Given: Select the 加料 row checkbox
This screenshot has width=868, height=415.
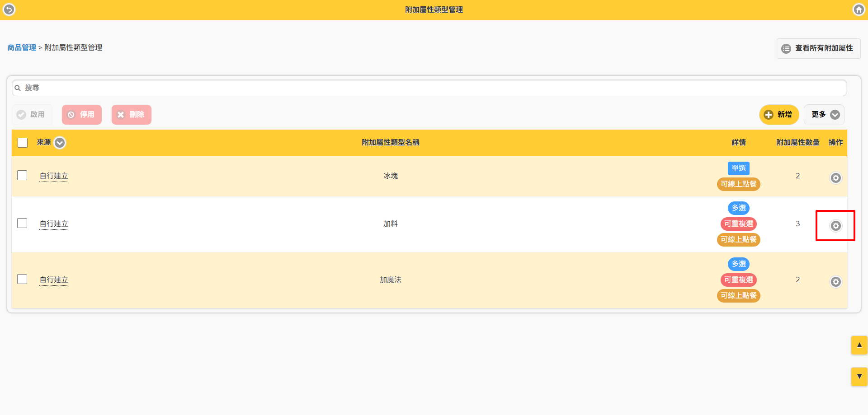Looking at the screenshot, I should click(22, 223).
